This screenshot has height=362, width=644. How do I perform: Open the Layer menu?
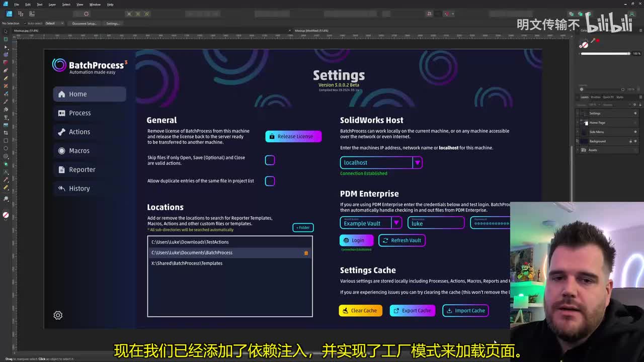52,5
